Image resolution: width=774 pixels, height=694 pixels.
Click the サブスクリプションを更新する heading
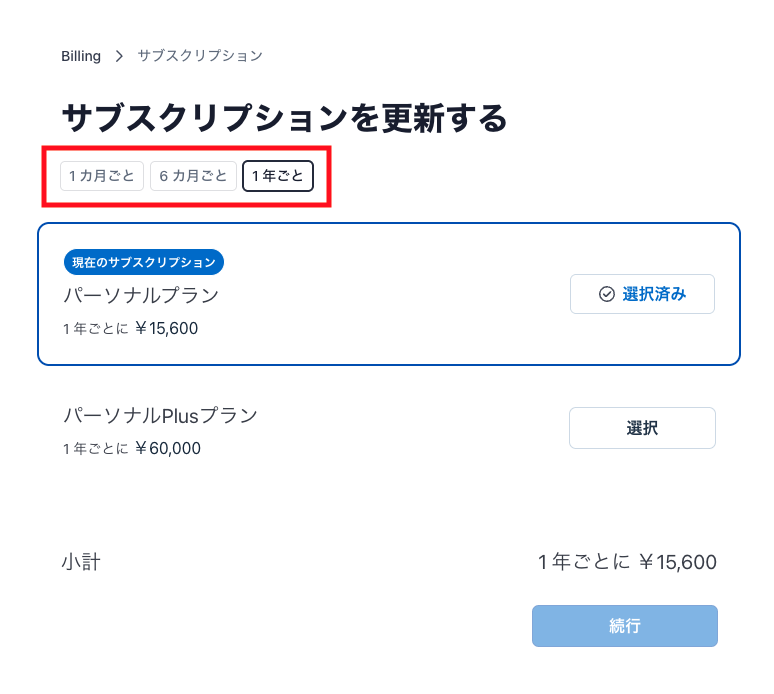pyautogui.click(x=284, y=118)
